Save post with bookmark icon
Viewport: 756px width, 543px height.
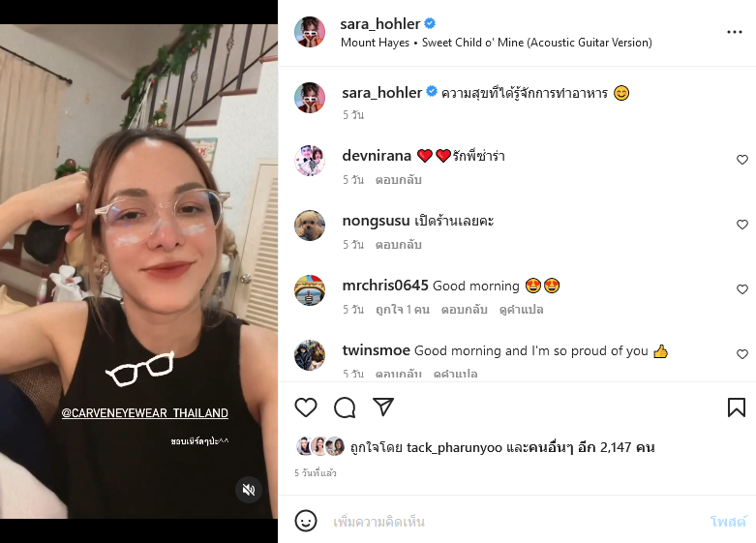coord(736,407)
